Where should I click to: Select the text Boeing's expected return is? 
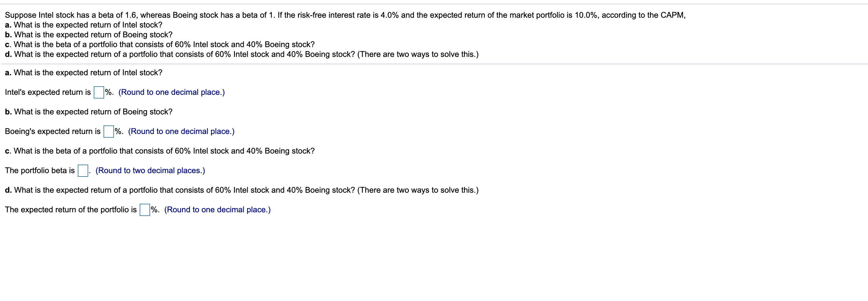[x=52, y=131]
